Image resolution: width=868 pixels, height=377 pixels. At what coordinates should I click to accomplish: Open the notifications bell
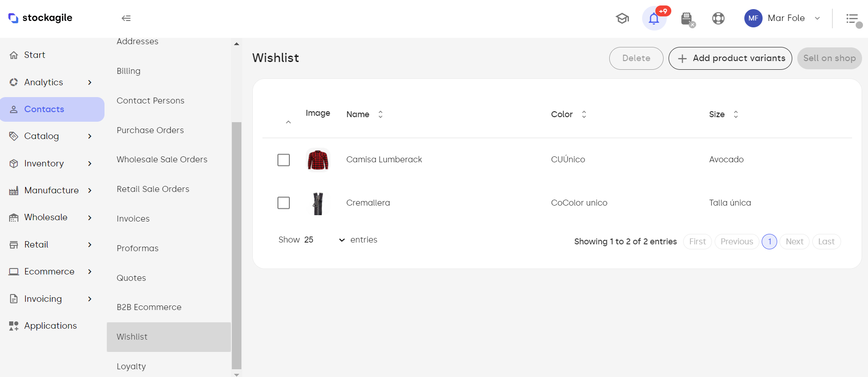click(654, 19)
